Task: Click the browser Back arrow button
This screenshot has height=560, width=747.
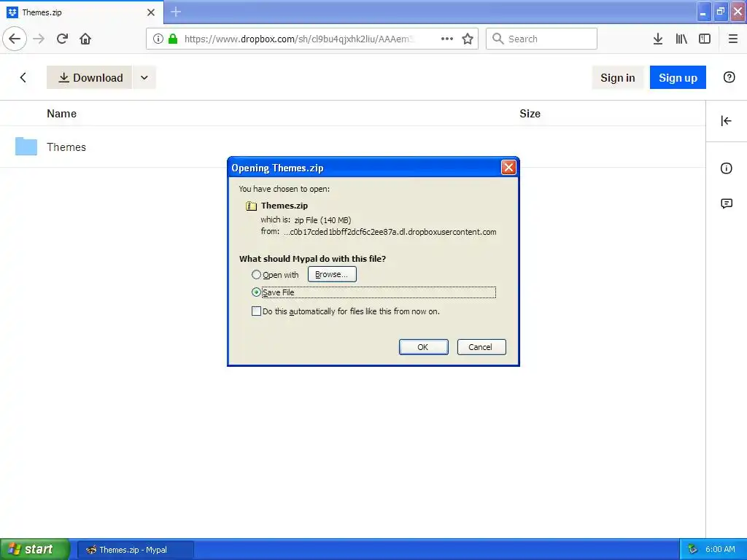Action: pyautogui.click(x=15, y=39)
